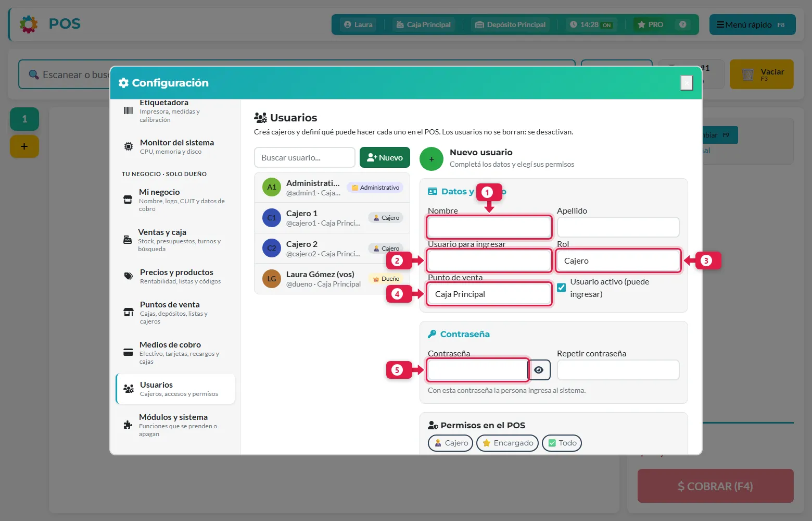812x521 pixels.
Task: Open the Rol dropdown
Action: click(x=618, y=260)
